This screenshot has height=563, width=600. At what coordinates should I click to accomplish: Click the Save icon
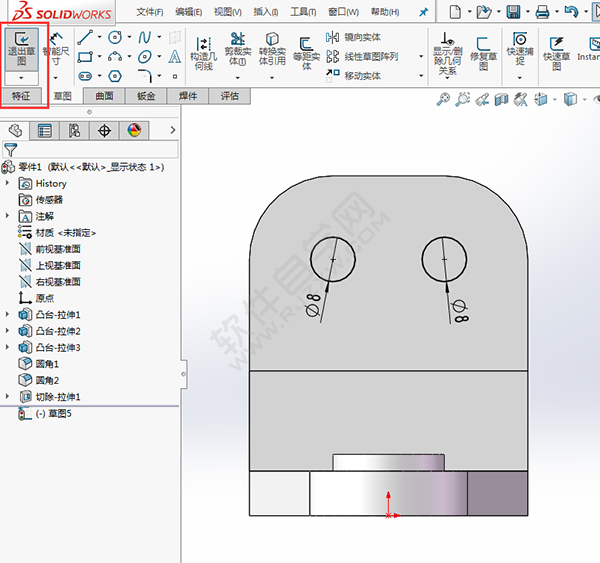(513, 12)
